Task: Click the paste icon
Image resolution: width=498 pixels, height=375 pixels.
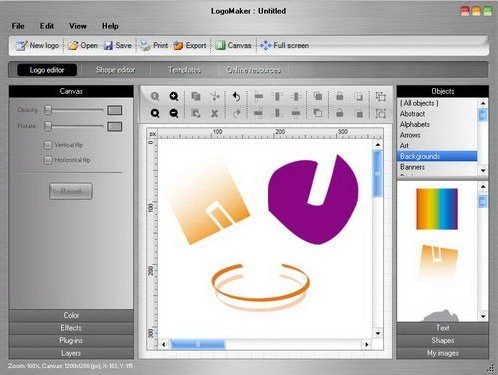Action: point(196,113)
